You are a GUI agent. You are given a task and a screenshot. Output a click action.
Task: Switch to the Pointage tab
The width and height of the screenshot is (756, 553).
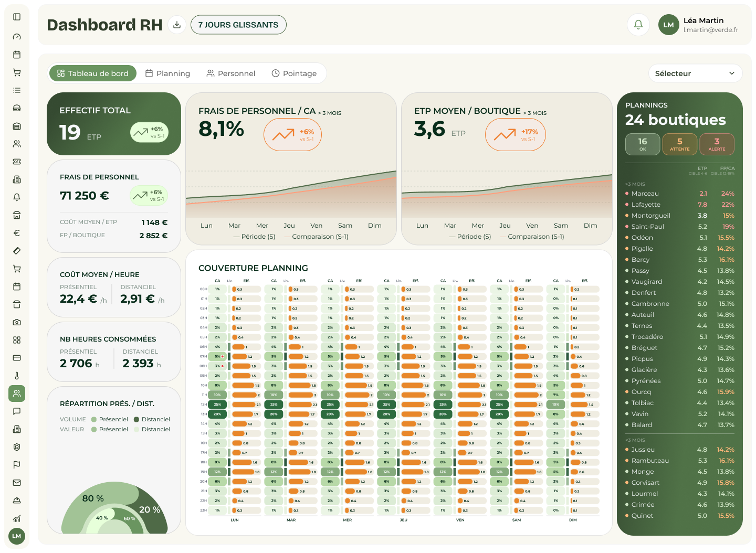(294, 73)
